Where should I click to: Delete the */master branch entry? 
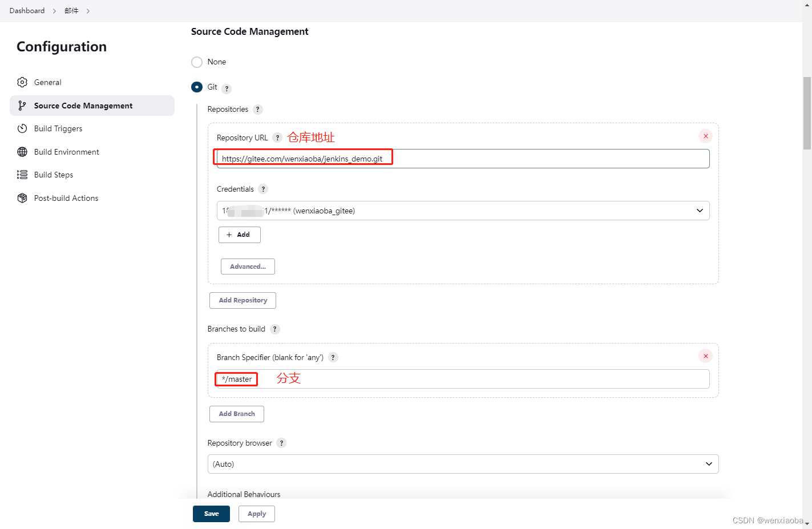[x=706, y=356]
